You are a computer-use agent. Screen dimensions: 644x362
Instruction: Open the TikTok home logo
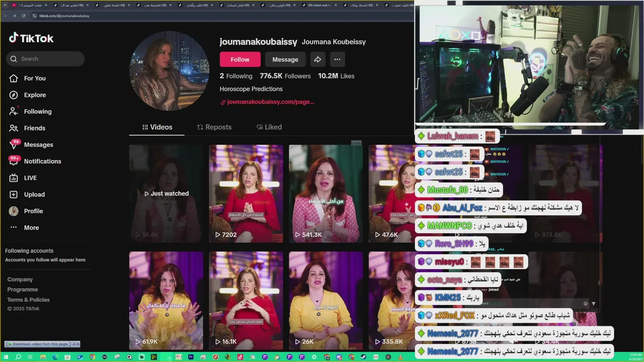point(31,38)
